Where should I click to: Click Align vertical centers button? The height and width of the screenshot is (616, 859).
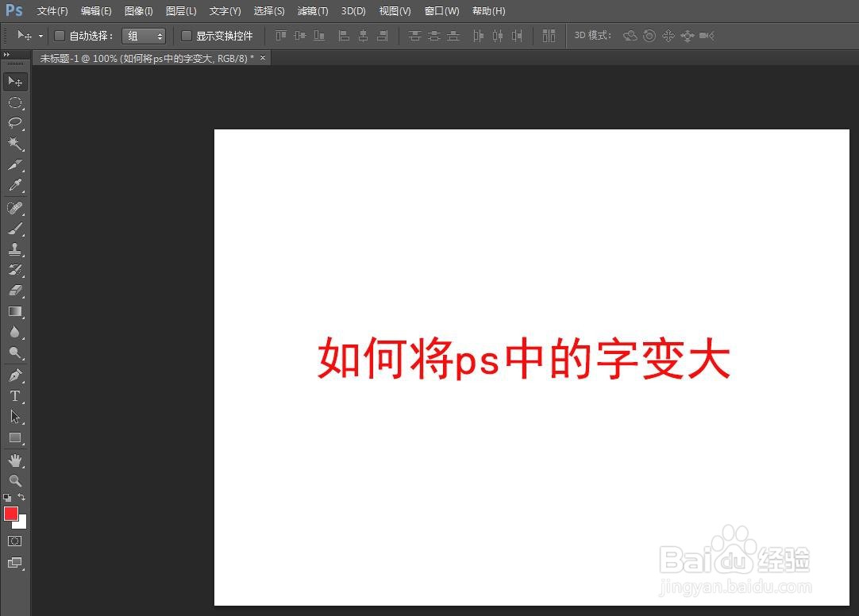point(300,37)
